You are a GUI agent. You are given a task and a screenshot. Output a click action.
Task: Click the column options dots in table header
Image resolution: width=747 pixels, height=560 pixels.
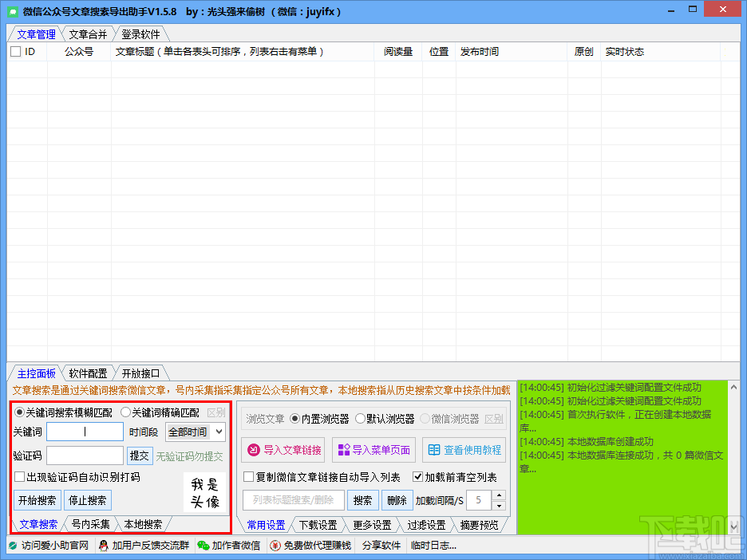tap(725, 52)
